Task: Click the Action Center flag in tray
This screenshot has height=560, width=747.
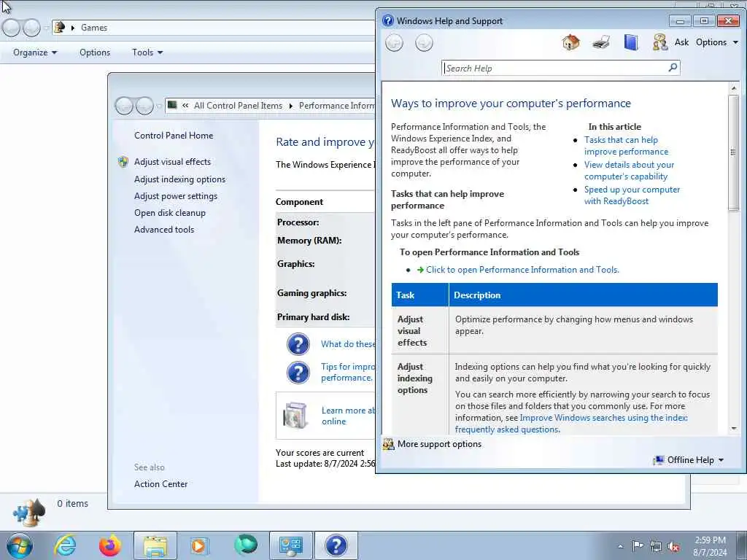Action: pyautogui.click(x=638, y=546)
